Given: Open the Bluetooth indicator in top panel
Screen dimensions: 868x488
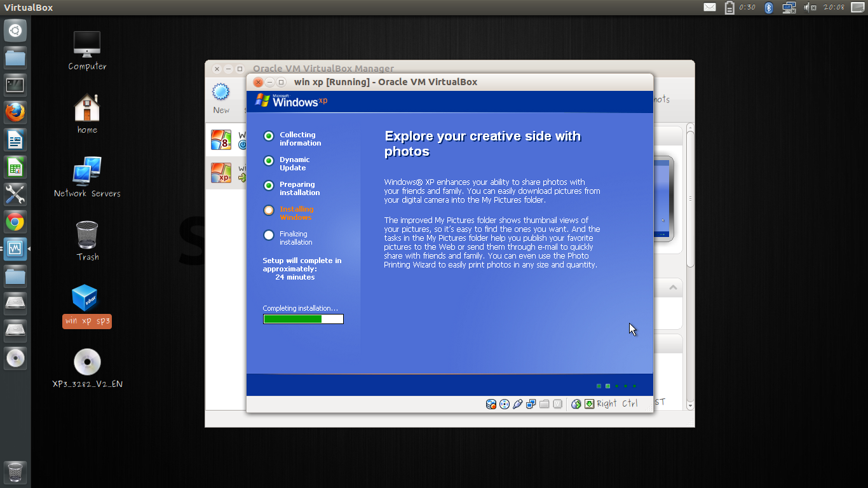Looking at the screenshot, I should (x=768, y=8).
